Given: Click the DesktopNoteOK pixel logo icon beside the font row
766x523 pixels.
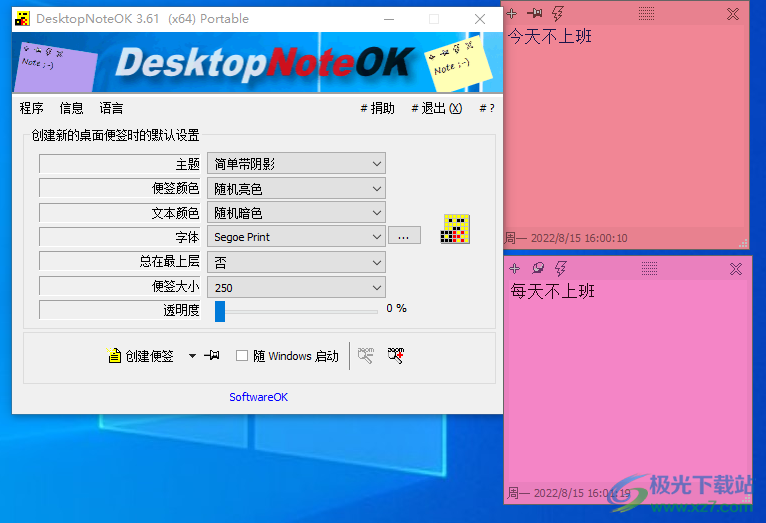Looking at the screenshot, I should click(x=455, y=229).
